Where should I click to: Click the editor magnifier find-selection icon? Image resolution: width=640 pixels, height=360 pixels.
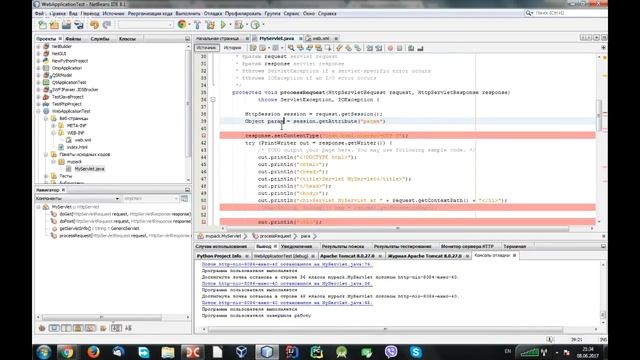291,48
